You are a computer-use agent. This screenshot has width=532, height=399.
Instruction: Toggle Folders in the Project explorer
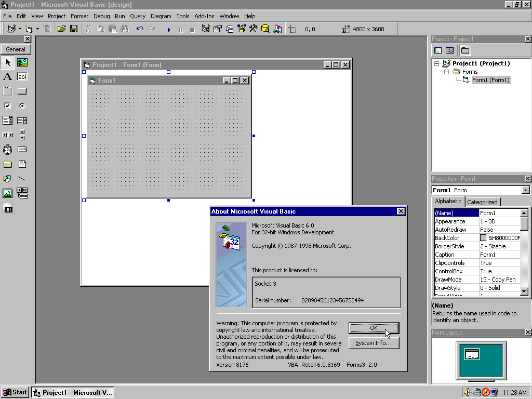coord(465,50)
